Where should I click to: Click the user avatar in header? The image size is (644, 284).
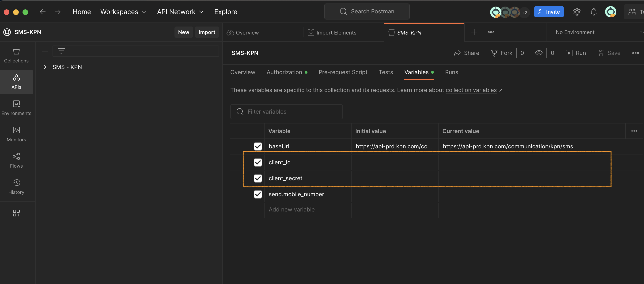click(610, 12)
